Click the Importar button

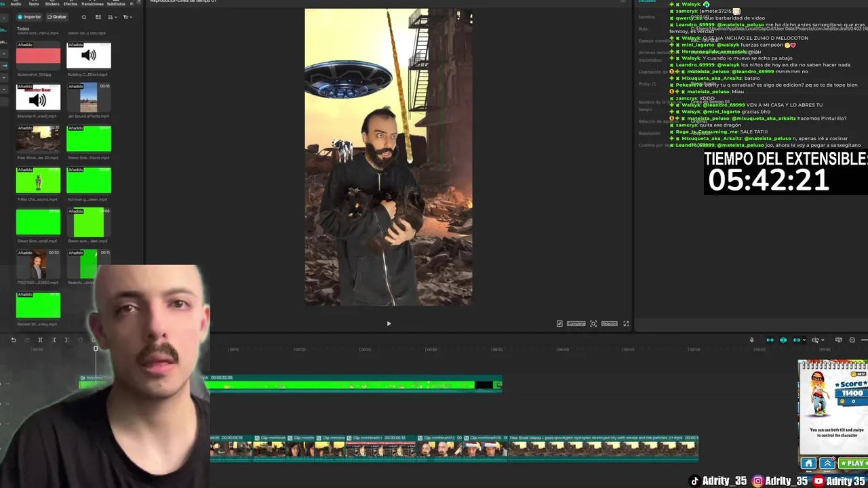tap(29, 17)
